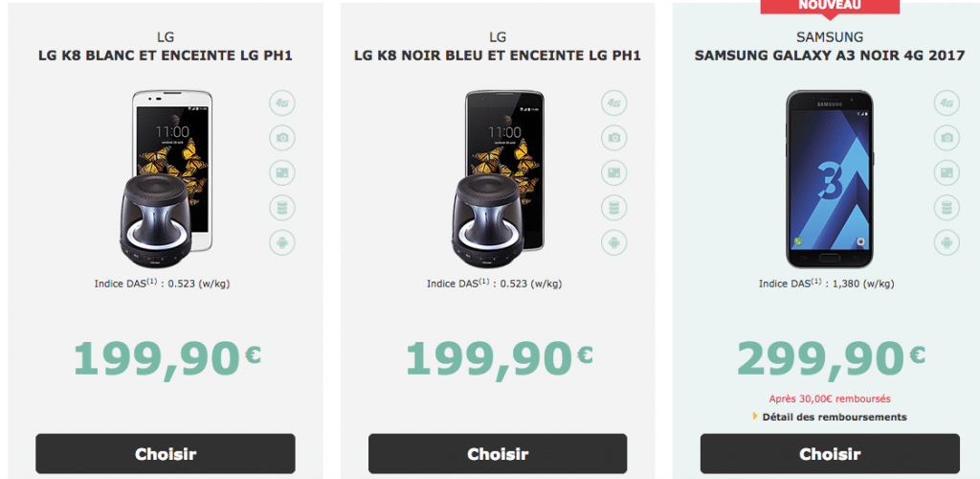Screen dimensions: 980x479
Task: Open the LG K8 Blanc et Enceinte LG PH1 title
Action: pyautogui.click(x=166, y=56)
